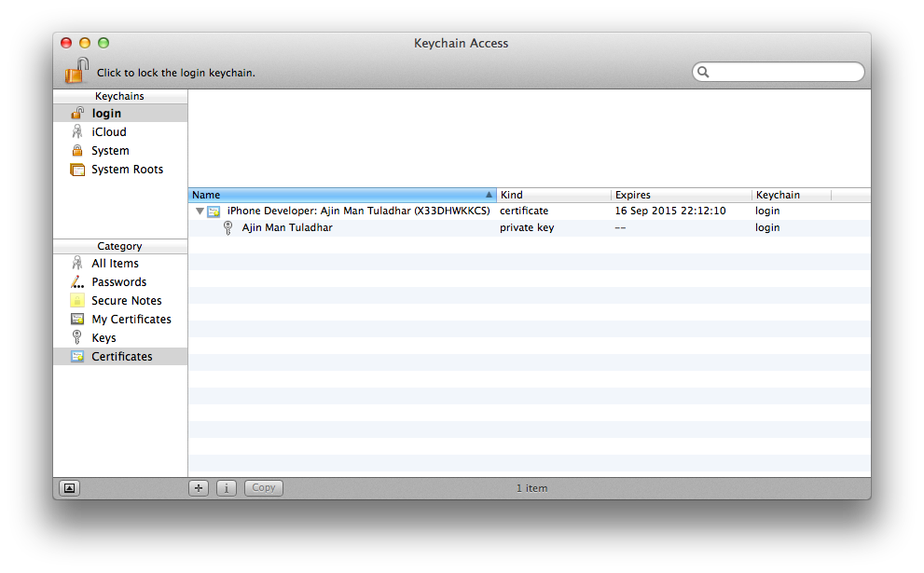Click the login keychain unlocked padlock icon
The height and width of the screenshot is (573, 924).
[77, 113]
